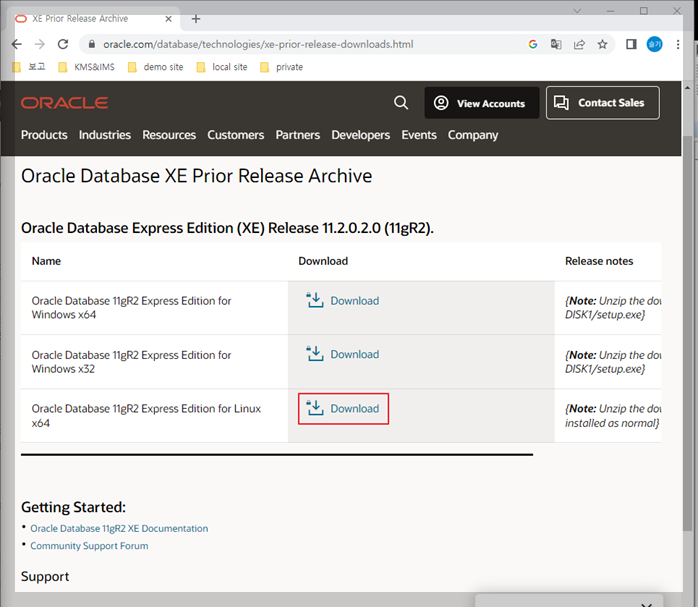Click the Release notes column header
This screenshot has height=607, width=698.
tap(599, 261)
